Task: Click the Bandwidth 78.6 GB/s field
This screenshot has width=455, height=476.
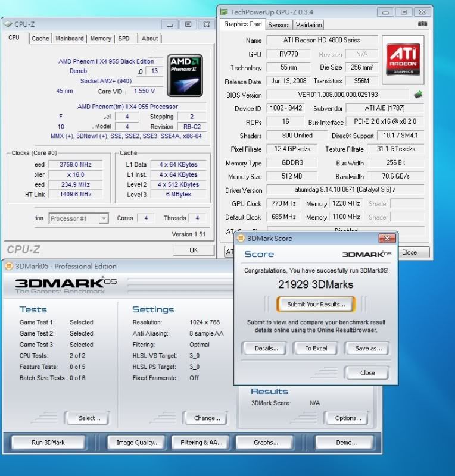Action: [395, 176]
